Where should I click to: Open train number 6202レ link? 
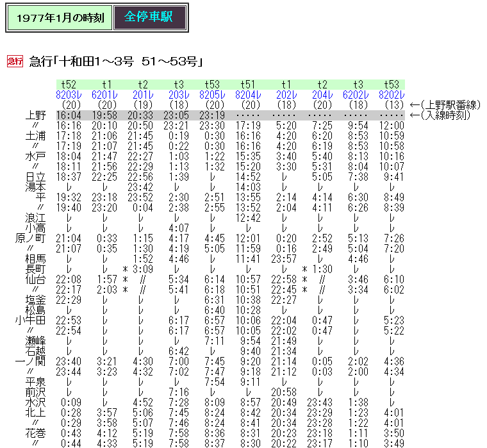click(356, 95)
